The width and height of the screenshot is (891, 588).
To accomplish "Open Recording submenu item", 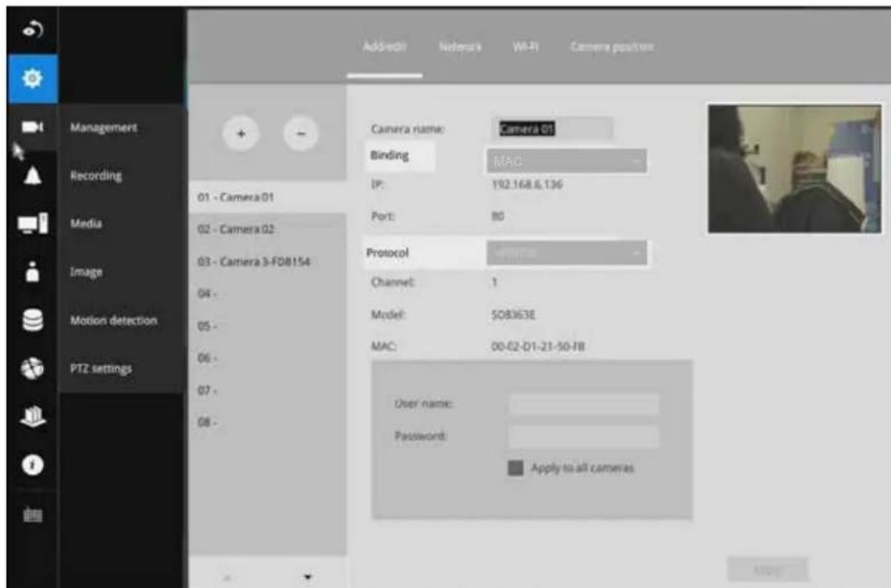I will (96, 175).
